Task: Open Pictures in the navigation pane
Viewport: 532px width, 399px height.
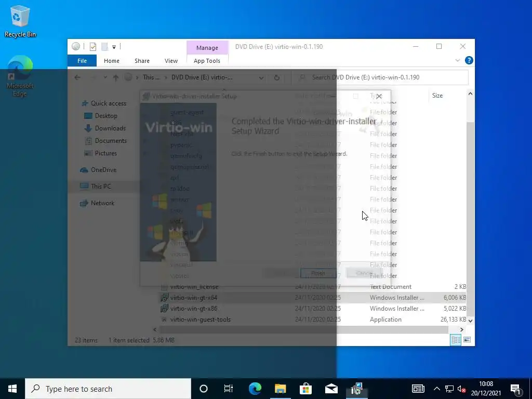Action: (100, 153)
